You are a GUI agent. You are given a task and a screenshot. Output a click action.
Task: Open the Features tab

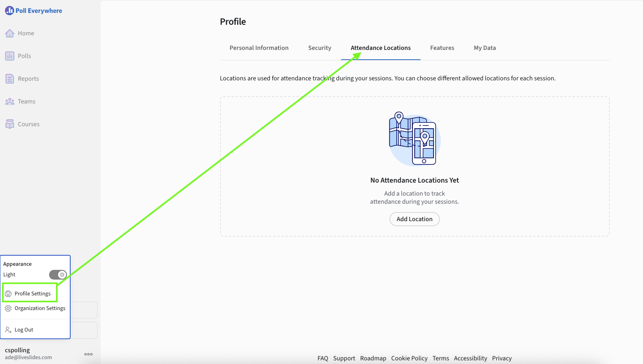(442, 48)
